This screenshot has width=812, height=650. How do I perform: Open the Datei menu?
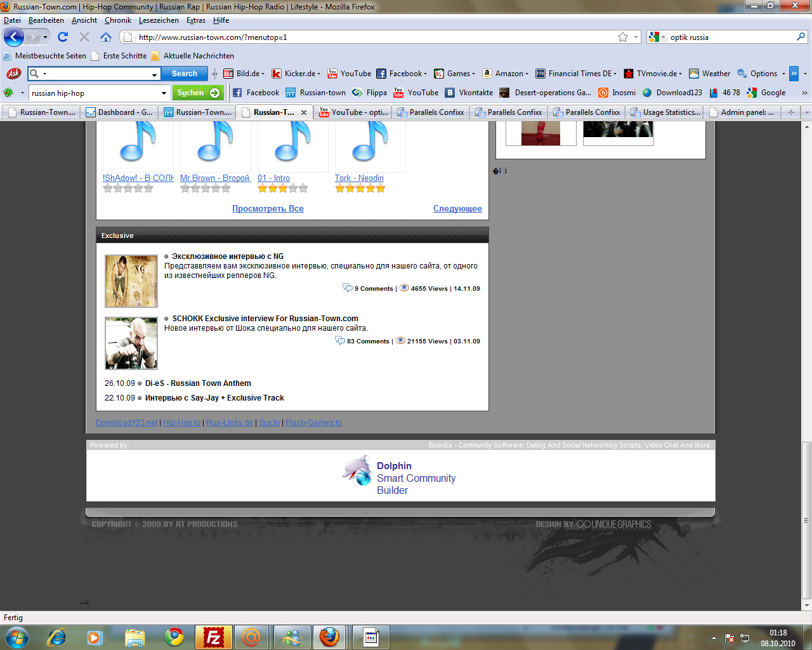coord(12,20)
